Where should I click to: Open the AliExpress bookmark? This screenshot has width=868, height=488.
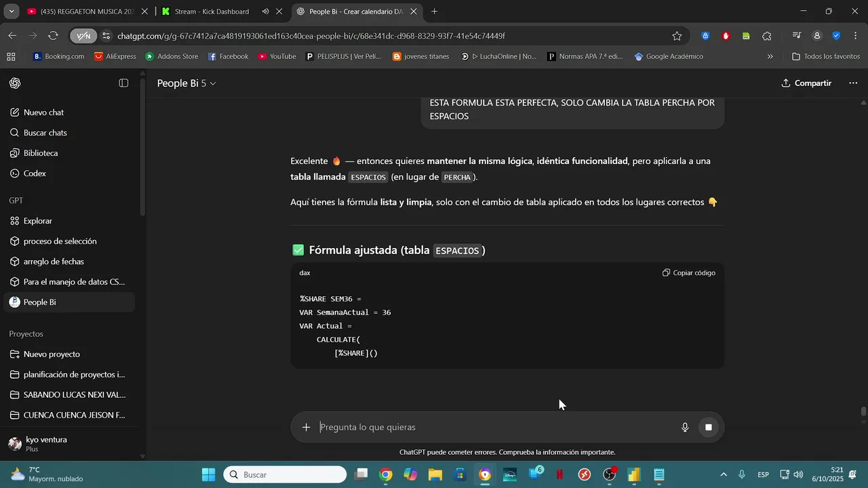point(115,56)
